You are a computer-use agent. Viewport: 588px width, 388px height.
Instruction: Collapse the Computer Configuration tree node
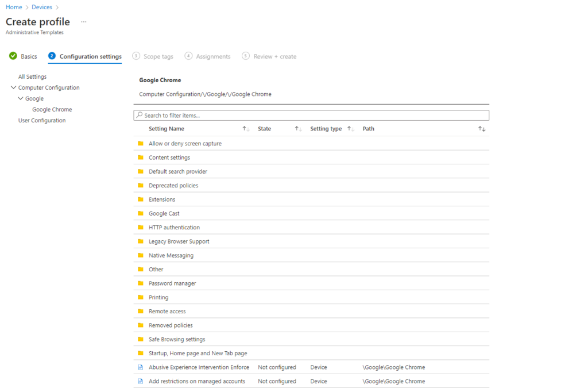tap(14, 87)
